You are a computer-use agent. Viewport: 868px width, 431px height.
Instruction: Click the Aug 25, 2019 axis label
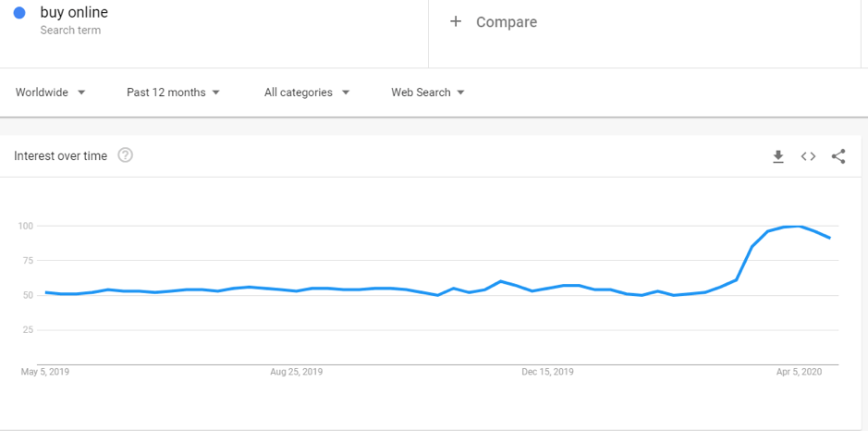click(x=296, y=373)
